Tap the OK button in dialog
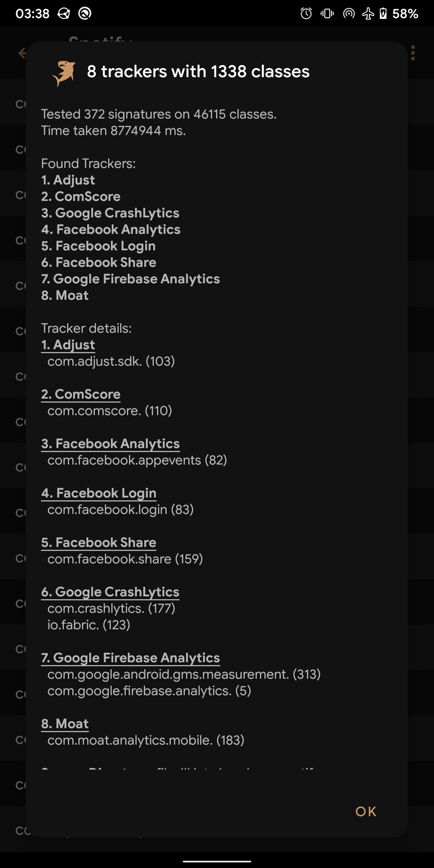 click(x=366, y=811)
